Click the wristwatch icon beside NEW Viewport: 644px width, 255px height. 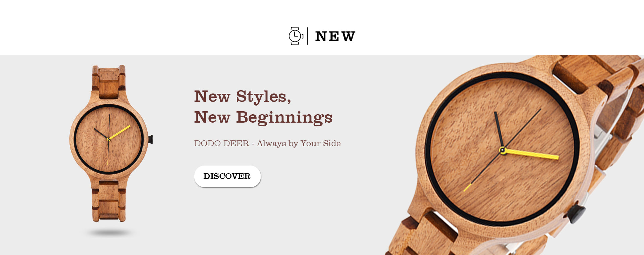(296, 36)
